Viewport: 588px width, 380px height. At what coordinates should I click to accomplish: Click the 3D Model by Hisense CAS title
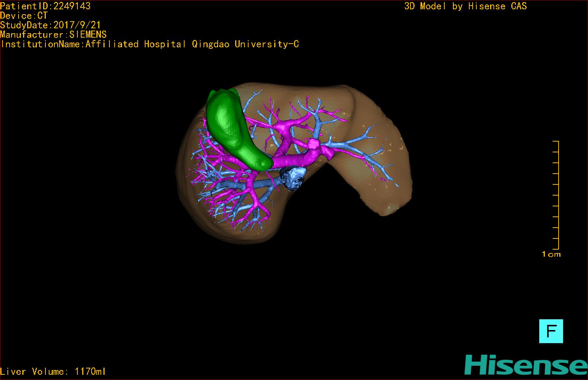click(x=466, y=6)
